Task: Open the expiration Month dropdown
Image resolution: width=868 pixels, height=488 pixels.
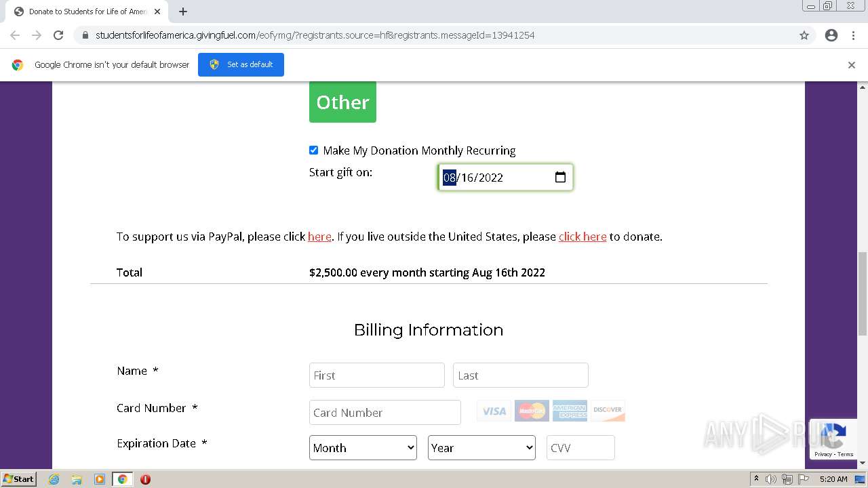Action: coord(363,447)
